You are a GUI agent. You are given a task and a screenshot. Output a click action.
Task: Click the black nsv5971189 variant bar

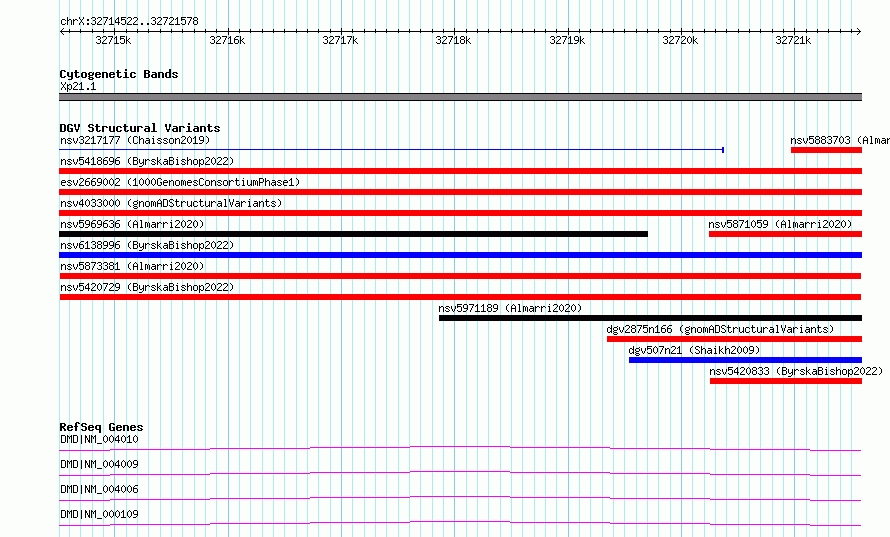pos(650,318)
